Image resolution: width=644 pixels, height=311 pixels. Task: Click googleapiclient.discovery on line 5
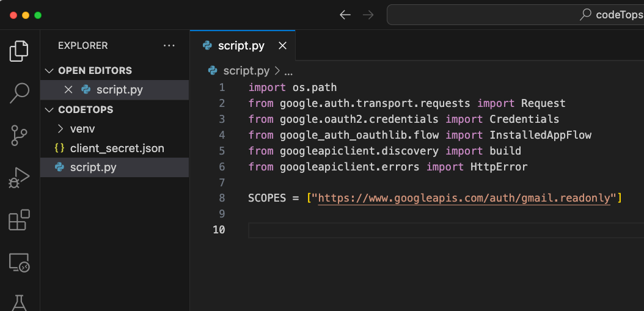click(x=359, y=151)
